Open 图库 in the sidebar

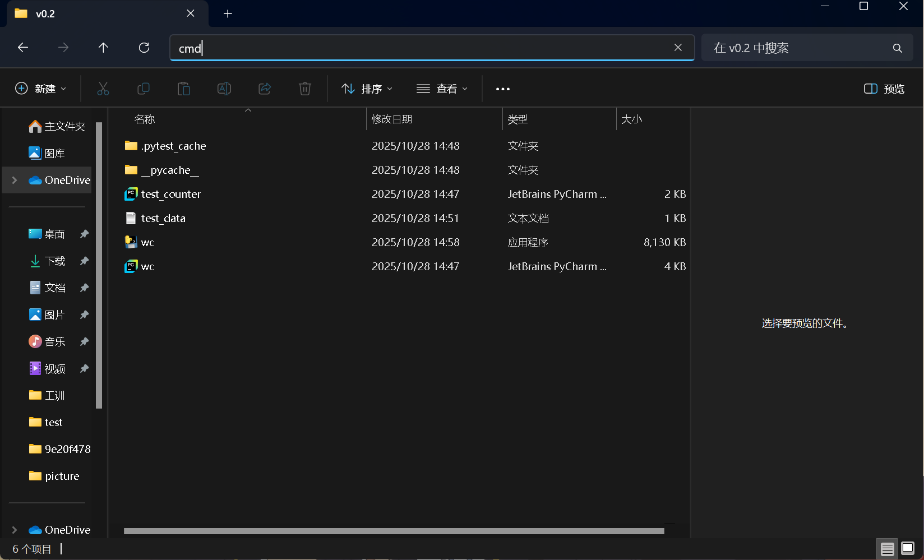(x=47, y=153)
